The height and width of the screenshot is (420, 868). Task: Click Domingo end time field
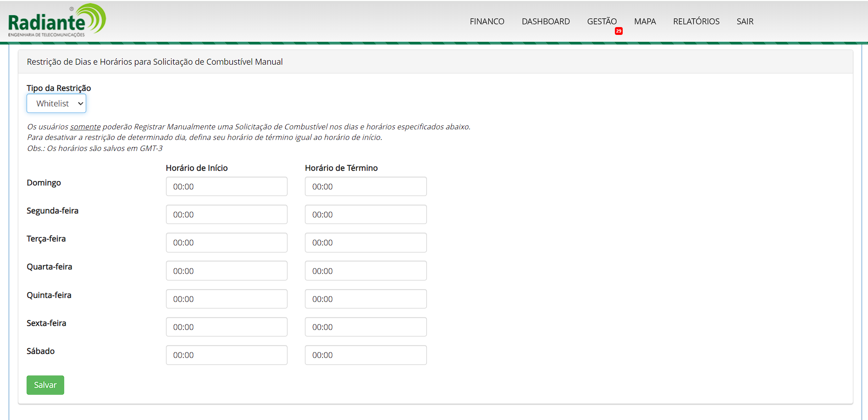(x=365, y=187)
